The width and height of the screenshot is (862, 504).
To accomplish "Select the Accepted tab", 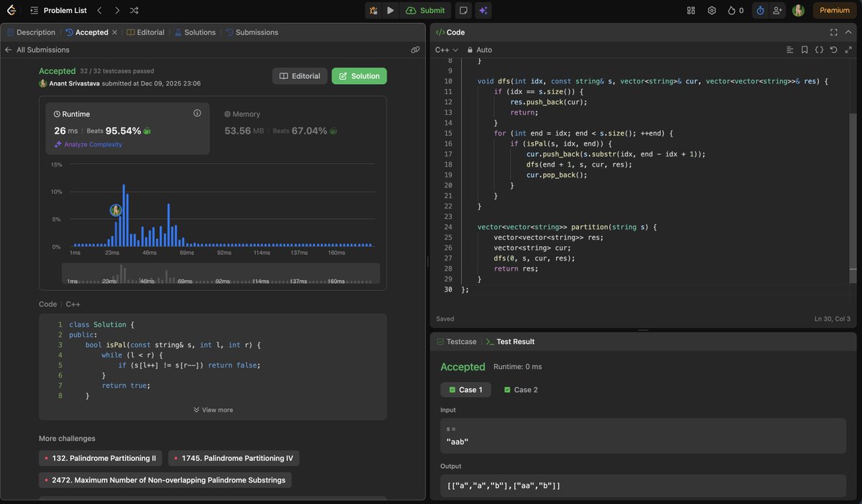I will (87, 32).
